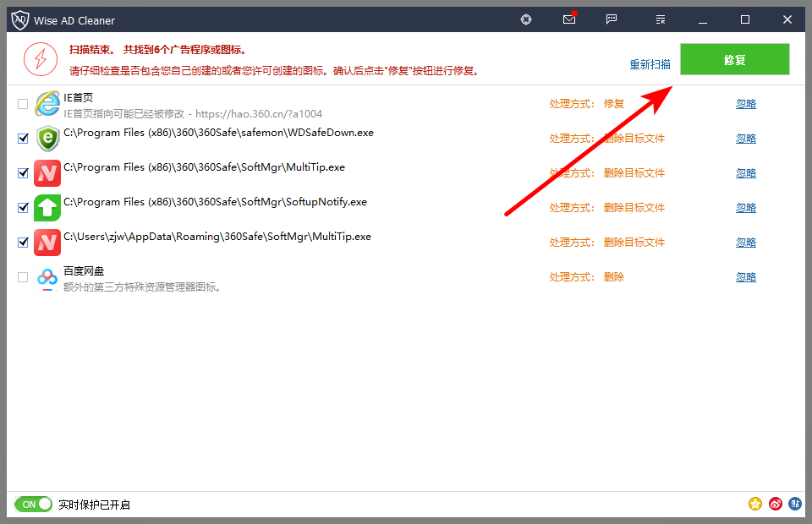812x524 pixels.
Task: Click the red Weibo share icon
Action: pos(776,504)
